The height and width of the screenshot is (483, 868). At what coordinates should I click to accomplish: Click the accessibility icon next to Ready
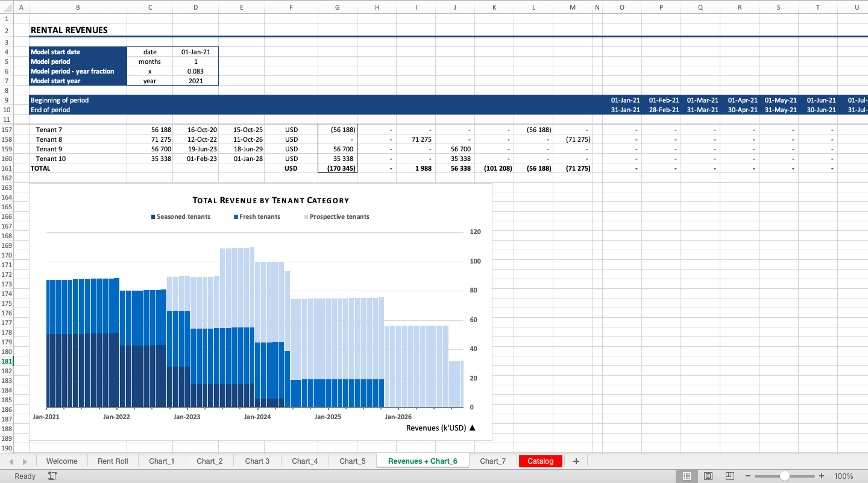[52, 476]
